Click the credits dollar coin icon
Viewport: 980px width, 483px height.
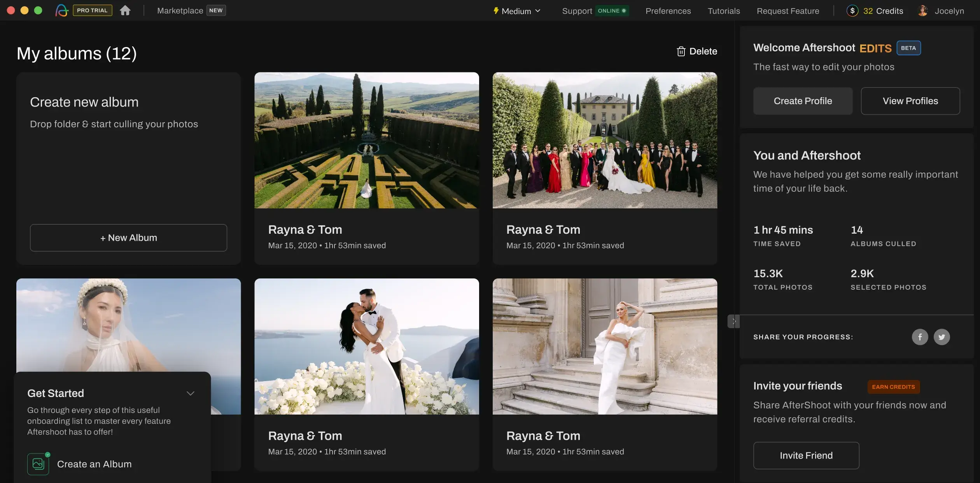pyautogui.click(x=852, y=10)
